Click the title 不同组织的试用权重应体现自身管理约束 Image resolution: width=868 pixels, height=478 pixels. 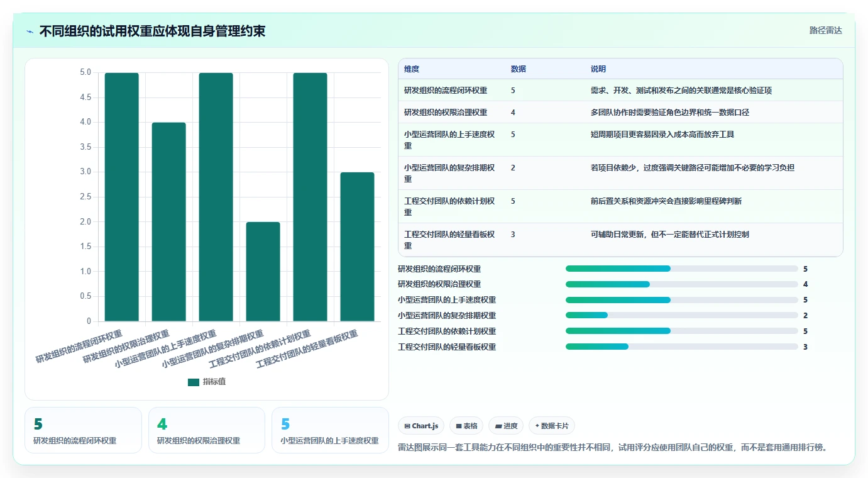152,31
